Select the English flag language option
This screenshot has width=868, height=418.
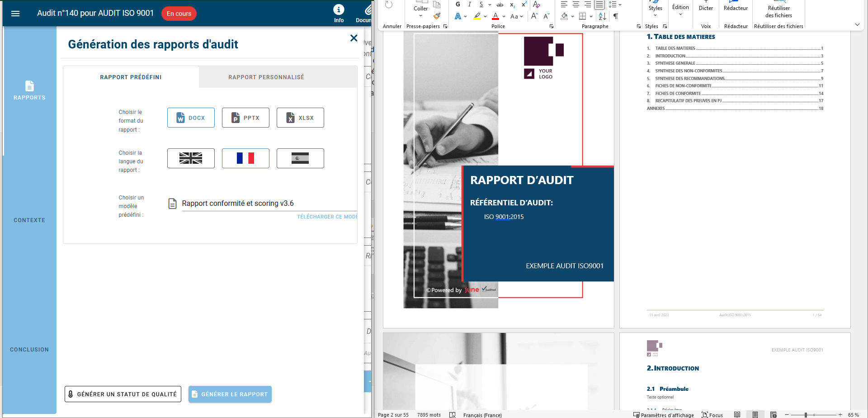point(191,158)
